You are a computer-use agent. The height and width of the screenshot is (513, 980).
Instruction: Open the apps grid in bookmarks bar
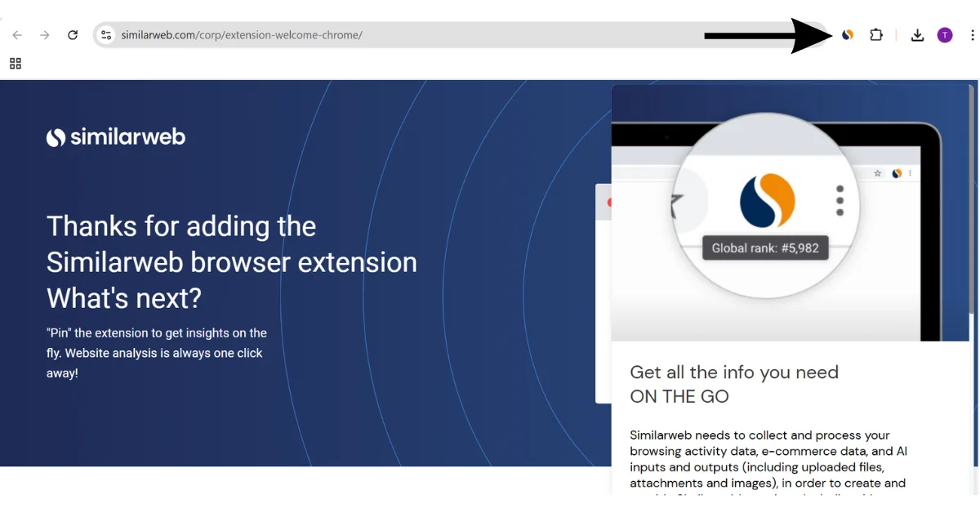click(16, 64)
